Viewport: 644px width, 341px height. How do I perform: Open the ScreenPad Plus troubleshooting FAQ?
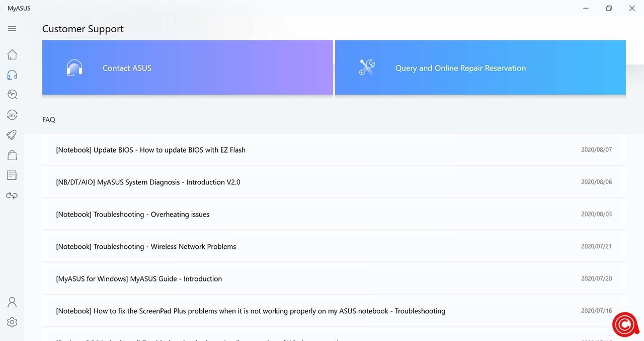[251, 311]
